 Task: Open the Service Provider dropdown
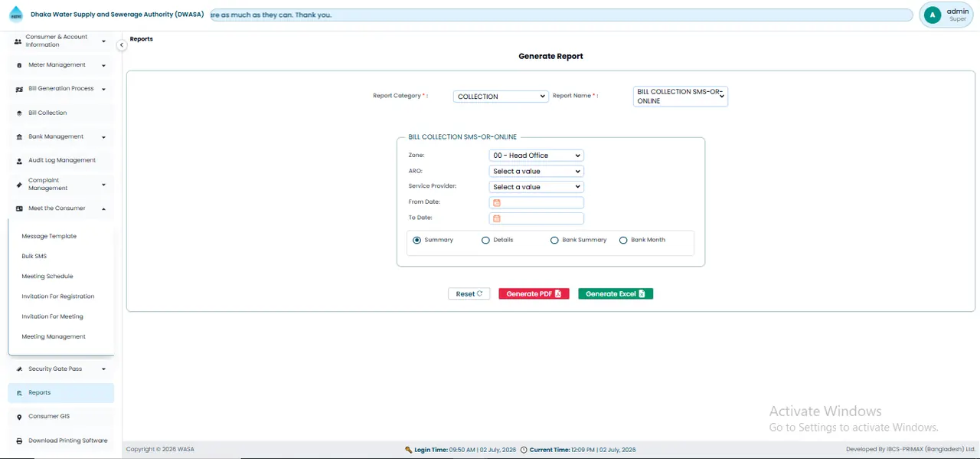[536, 187]
